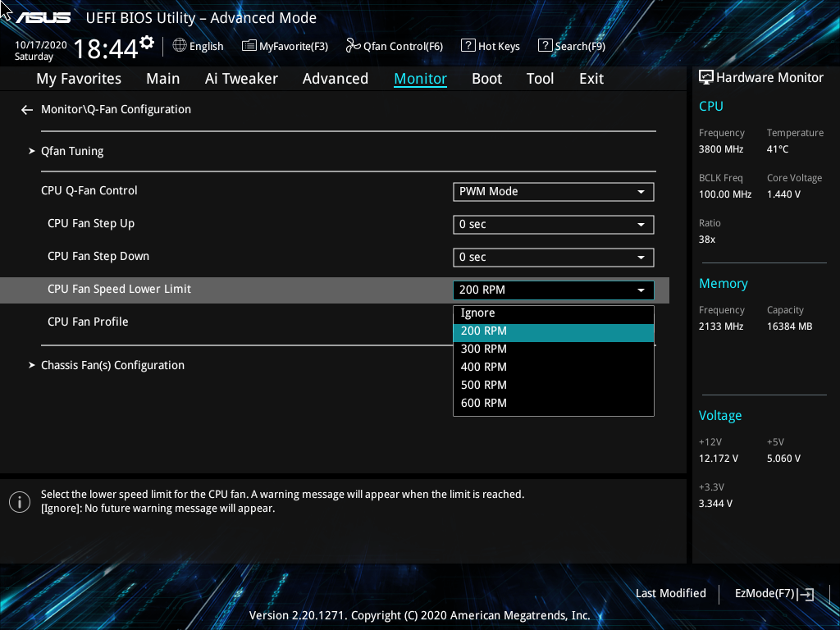Click the ASUS logo
Screen dimensions: 840x630
click(43, 18)
